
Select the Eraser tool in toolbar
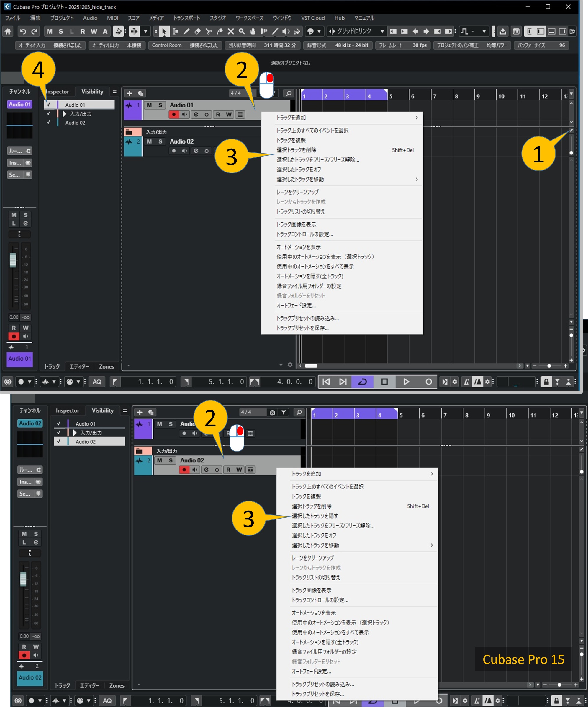(197, 32)
